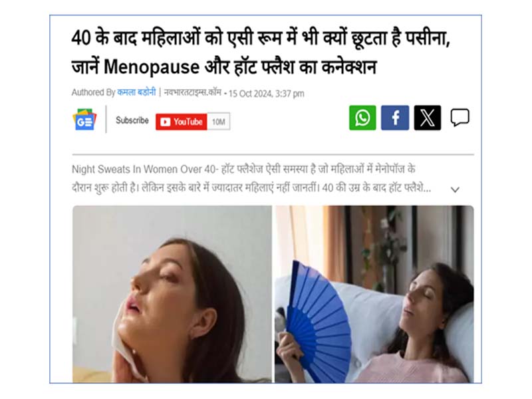Viewport: 532px width, 399px height.
Task: Click the 15 Oct 2024 publish date
Action: (267, 94)
